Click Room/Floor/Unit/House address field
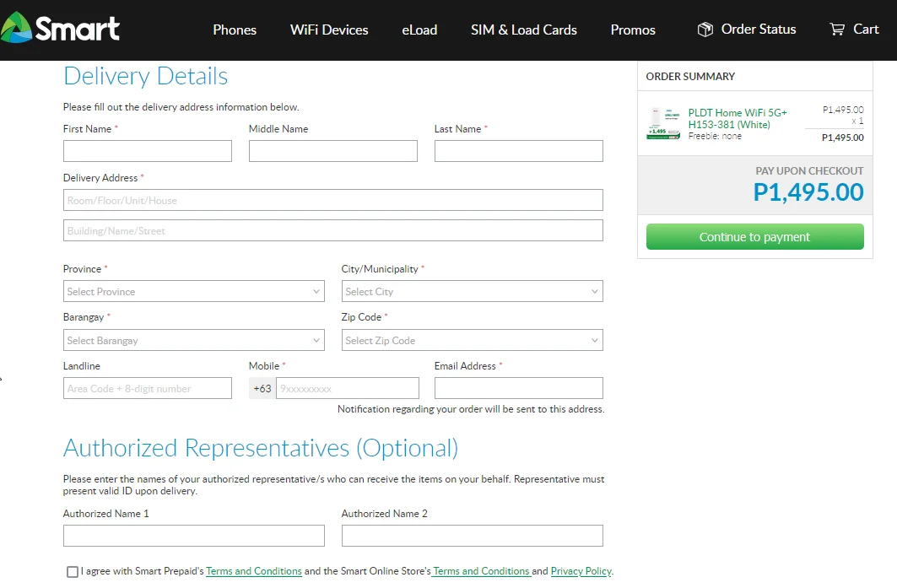This screenshot has height=588, width=897. [333, 200]
